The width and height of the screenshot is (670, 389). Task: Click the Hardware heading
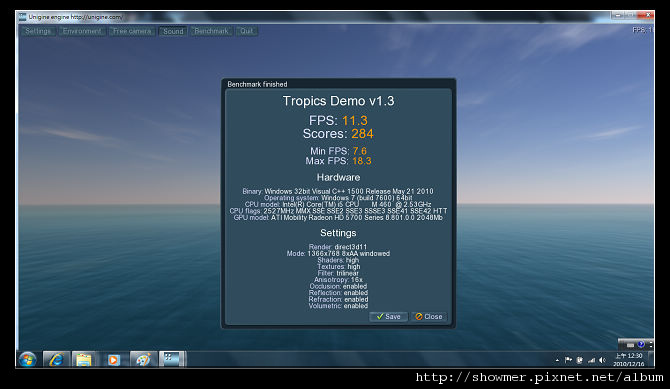(x=338, y=177)
